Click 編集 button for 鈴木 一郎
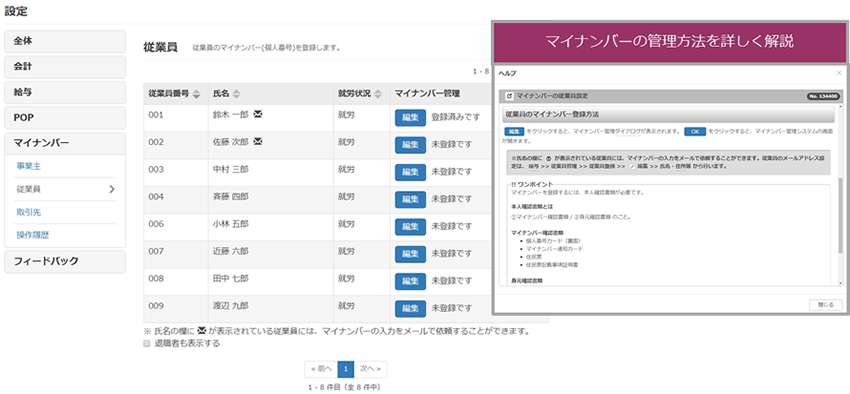Image resolution: width=850 pixels, height=394 pixels. click(410, 117)
